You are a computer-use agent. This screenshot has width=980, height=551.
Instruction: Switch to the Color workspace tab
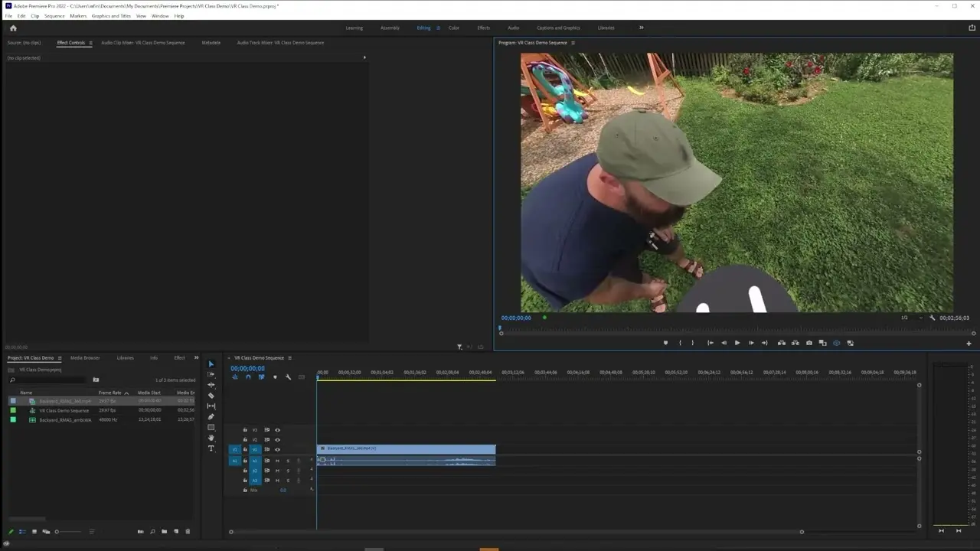click(x=454, y=28)
